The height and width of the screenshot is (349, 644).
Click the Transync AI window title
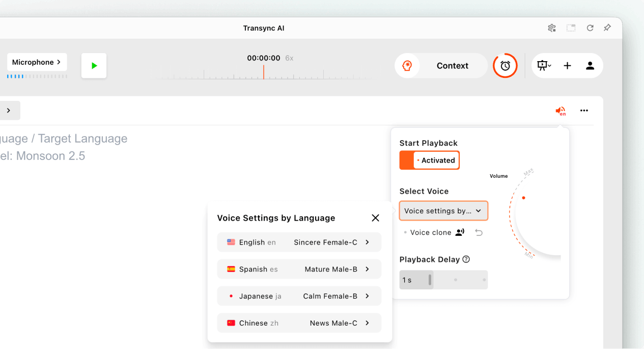click(x=264, y=28)
